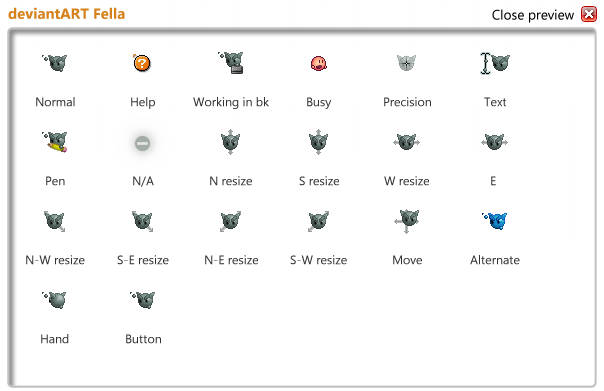604x391 pixels.
Task: Click the Working in bk cursor icon
Action: tap(231, 63)
